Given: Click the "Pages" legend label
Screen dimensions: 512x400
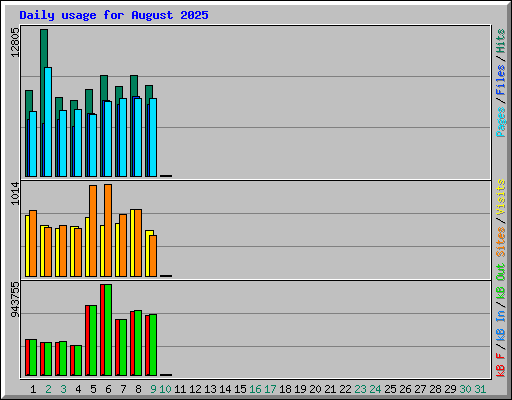Looking at the screenshot, I should click(500, 122).
